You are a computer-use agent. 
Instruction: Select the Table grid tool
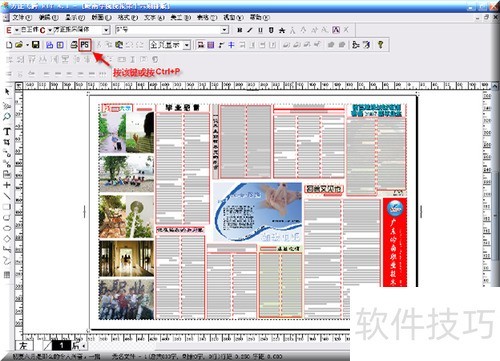[7, 275]
